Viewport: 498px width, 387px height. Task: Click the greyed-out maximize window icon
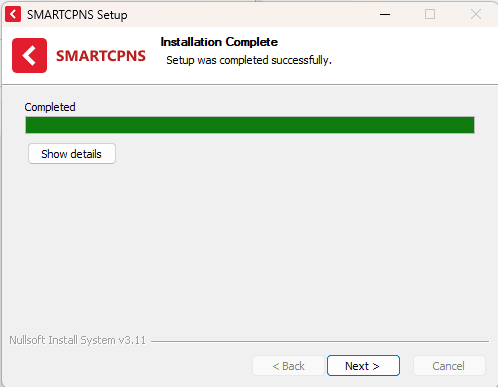coord(430,14)
